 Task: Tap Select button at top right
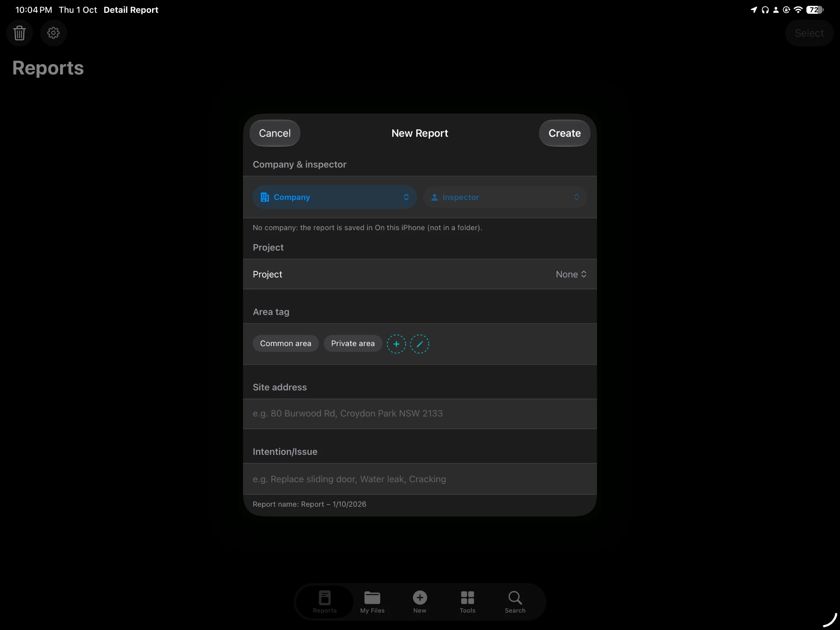[809, 33]
